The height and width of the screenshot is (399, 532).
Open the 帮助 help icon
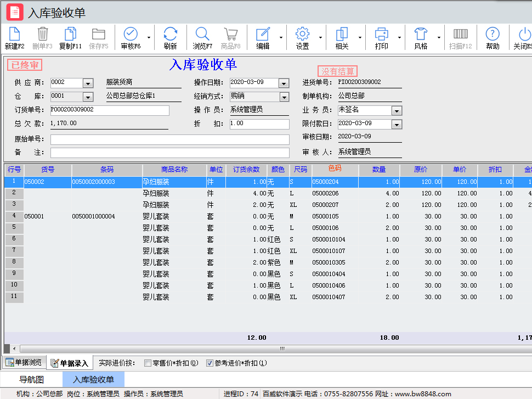click(x=493, y=37)
